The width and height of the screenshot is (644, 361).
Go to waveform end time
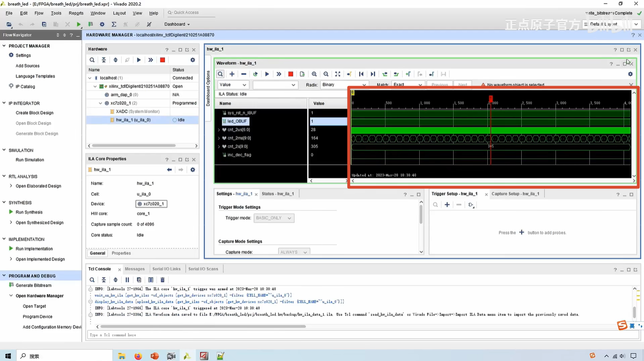(x=373, y=74)
